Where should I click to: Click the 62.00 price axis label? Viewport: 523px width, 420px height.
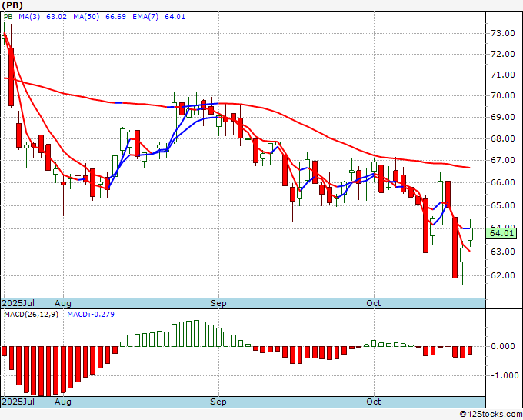[503, 275]
